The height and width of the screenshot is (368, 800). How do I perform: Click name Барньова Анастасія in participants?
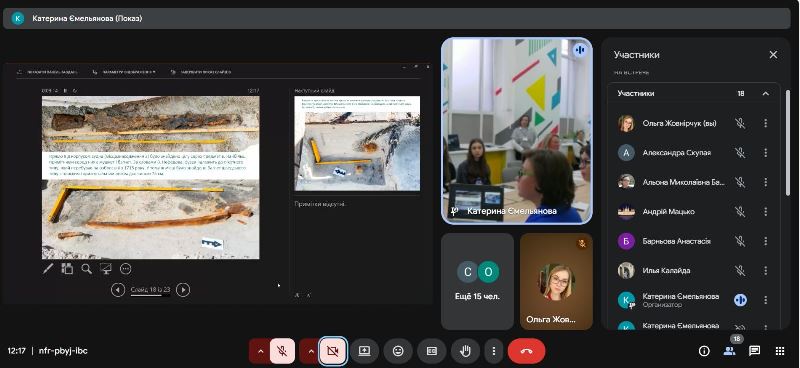point(676,241)
